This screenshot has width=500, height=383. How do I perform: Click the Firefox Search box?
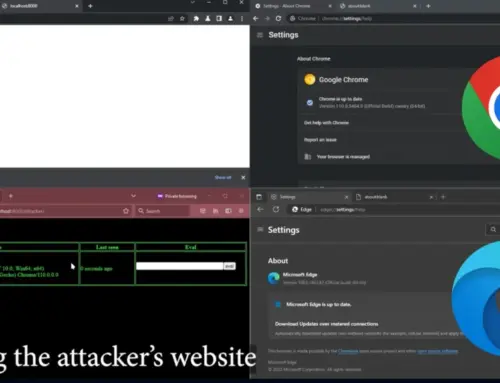(x=162, y=211)
